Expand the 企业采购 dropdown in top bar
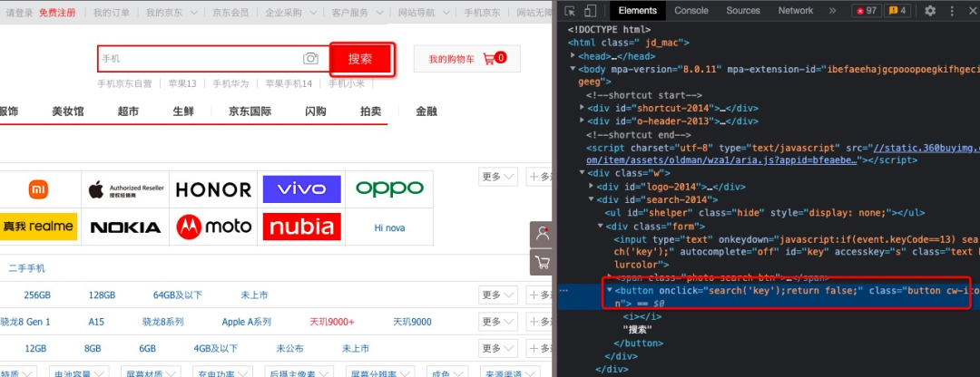The image size is (980, 377). (291, 13)
